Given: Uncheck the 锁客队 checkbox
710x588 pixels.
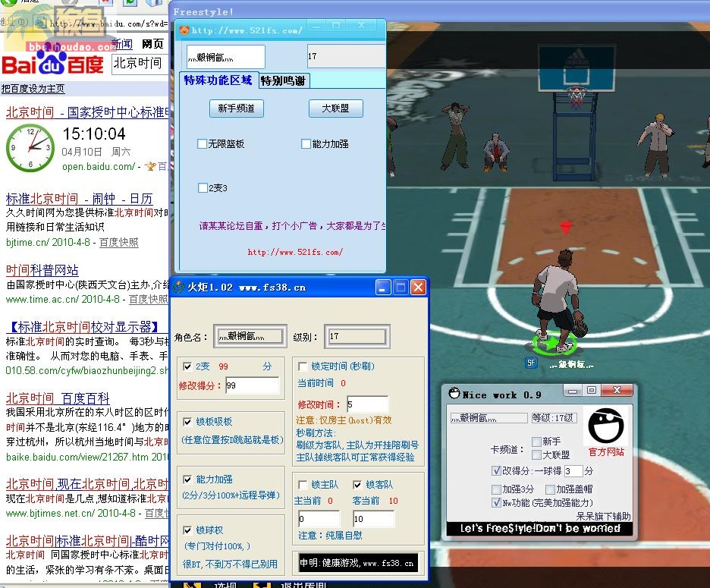Looking at the screenshot, I should click(x=357, y=485).
